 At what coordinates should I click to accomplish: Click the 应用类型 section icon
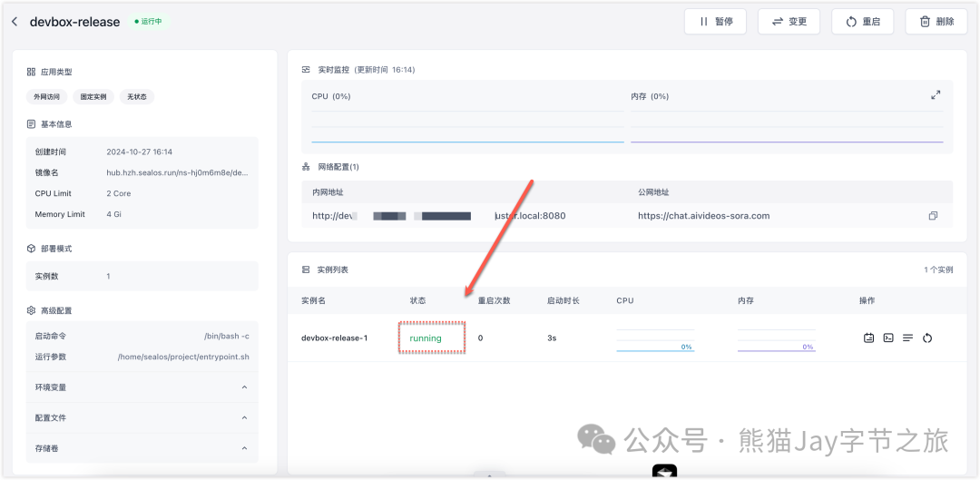point(31,72)
